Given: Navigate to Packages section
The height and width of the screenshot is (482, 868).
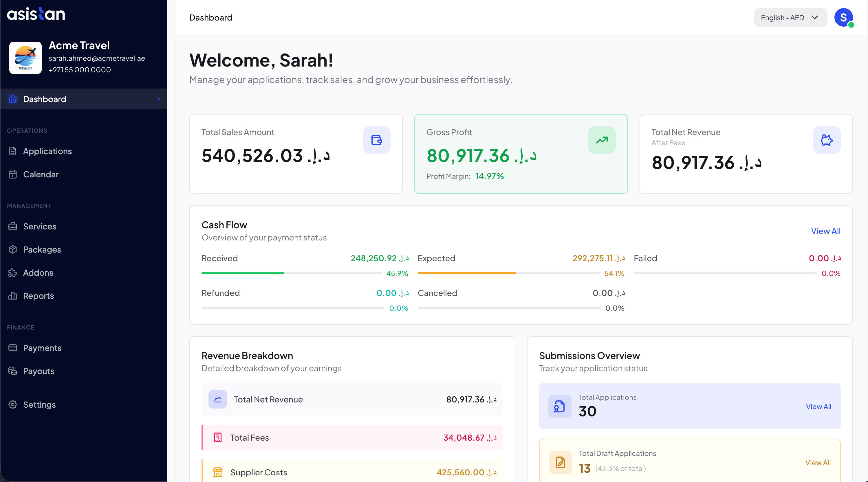Looking at the screenshot, I should (x=42, y=250).
